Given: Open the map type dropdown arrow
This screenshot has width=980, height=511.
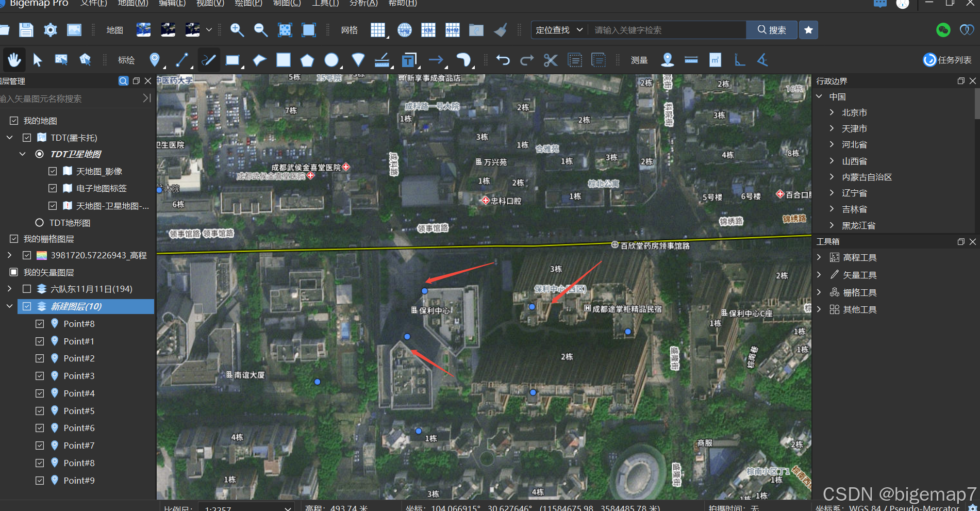Looking at the screenshot, I should [x=209, y=30].
